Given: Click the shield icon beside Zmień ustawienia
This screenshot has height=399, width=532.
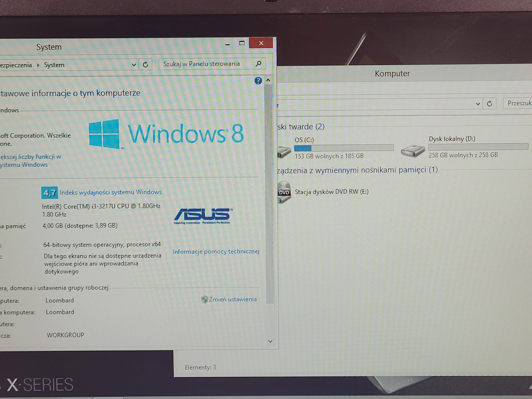Looking at the screenshot, I should pos(204,299).
